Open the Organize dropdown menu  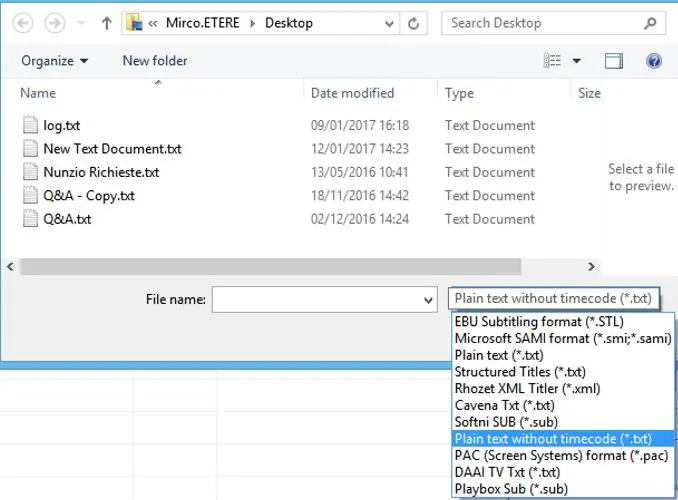click(x=55, y=61)
